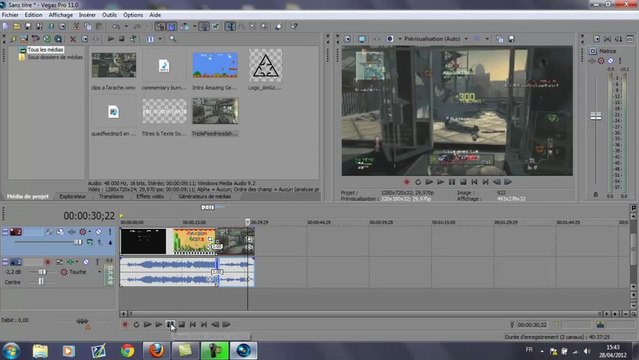Open Auto Ripple mode dropdown arrow
This screenshot has width=639, height=360.
click(x=194, y=27)
